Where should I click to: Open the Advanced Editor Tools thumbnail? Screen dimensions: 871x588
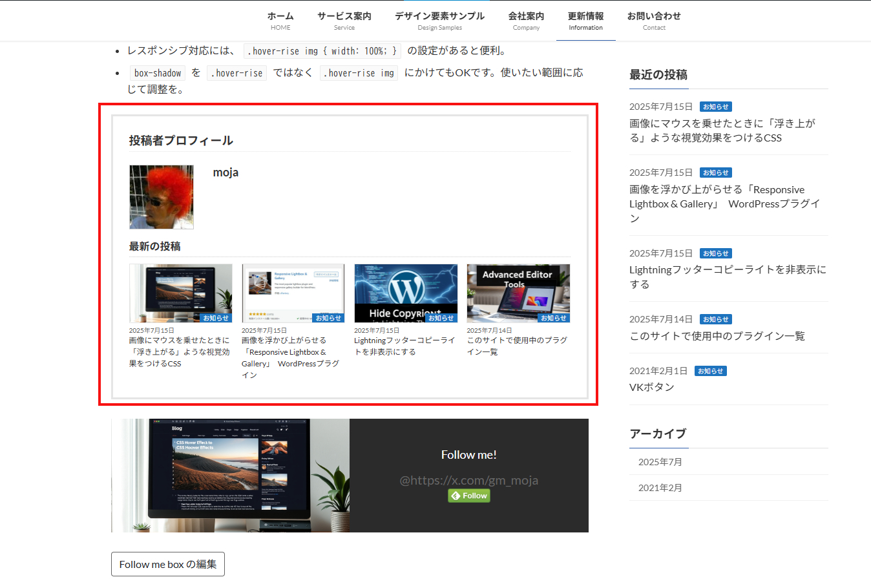click(518, 293)
